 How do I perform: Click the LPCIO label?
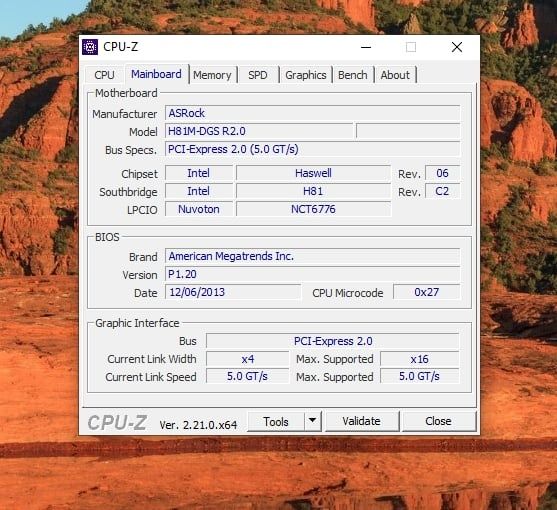142,210
